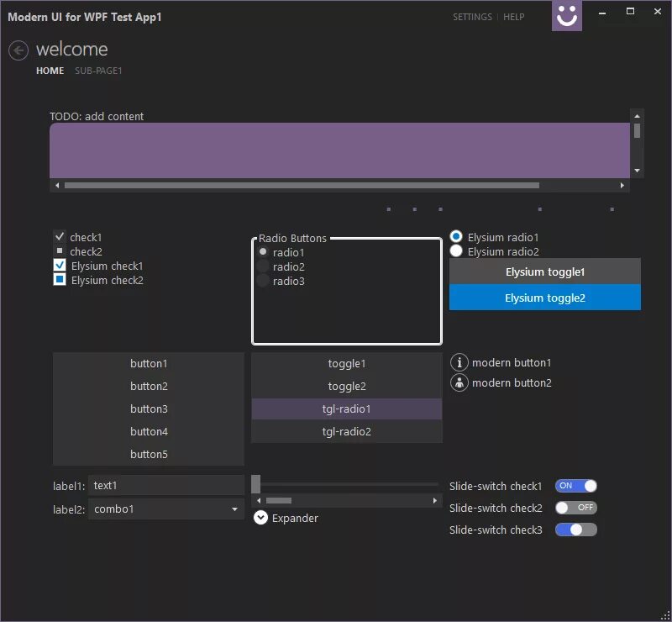Click button2
This screenshot has width=672, height=622.
point(149,387)
